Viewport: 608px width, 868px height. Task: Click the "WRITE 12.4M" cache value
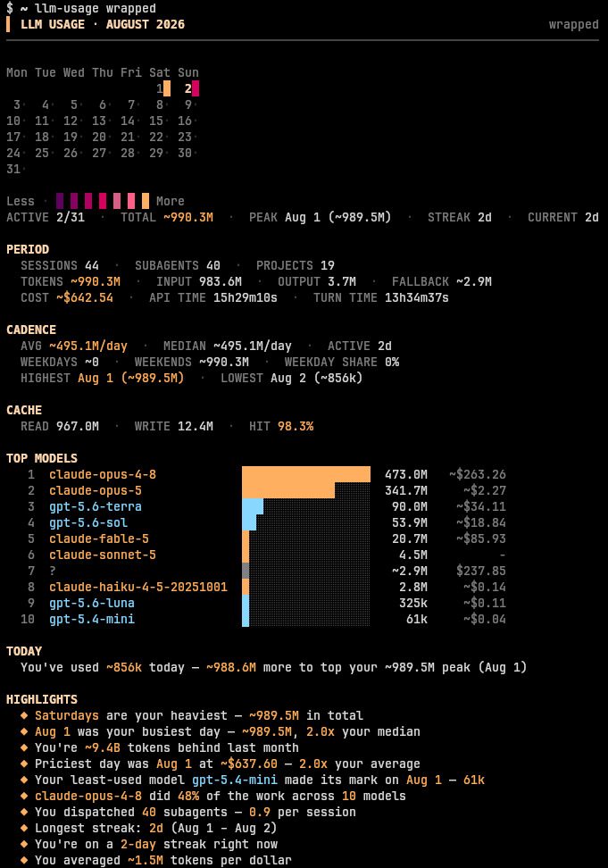pyautogui.click(x=174, y=426)
